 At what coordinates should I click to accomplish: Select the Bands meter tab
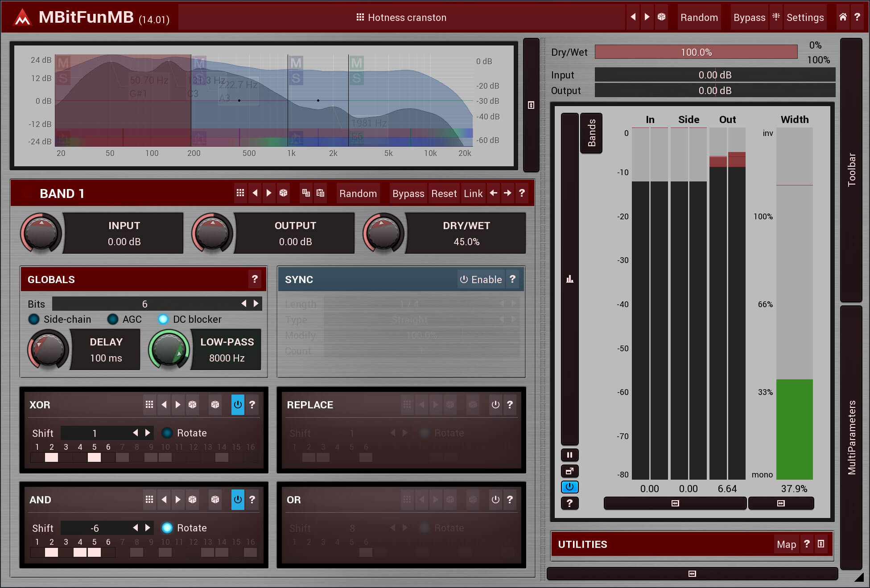[x=591, y=133]
